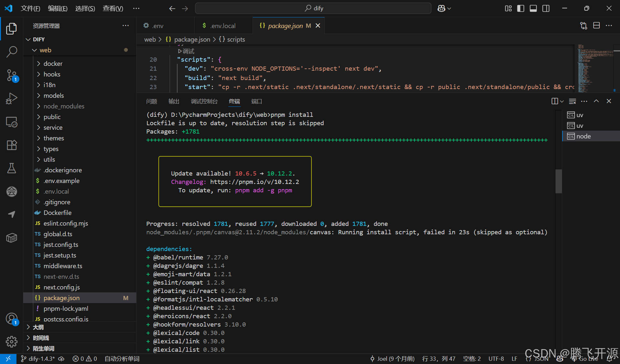620x364 pixels.
Task: Expand the 大纲 outline section
Action: [38, 327]
